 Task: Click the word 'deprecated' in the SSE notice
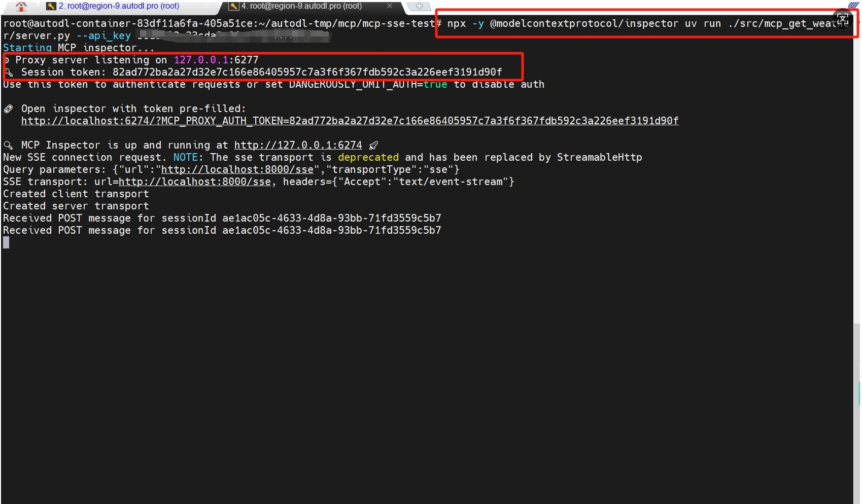(368, 157)
